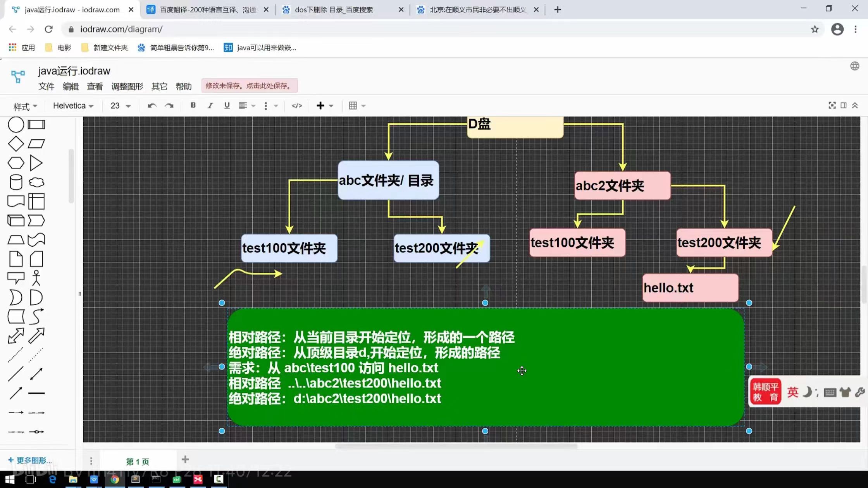Open the 调整图形 menu
This screenshot has height=488, width=868.
click(x=127, y=86)
